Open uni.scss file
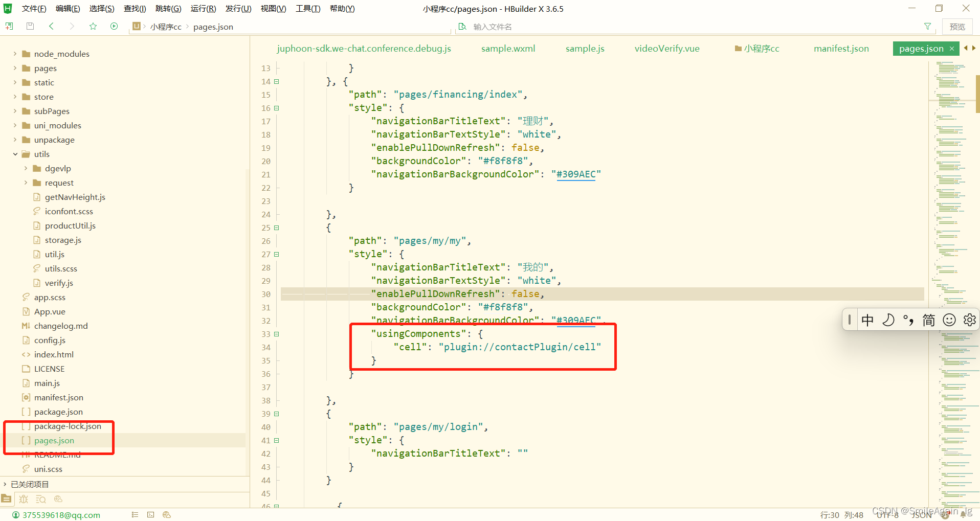 tap(48, 469)
